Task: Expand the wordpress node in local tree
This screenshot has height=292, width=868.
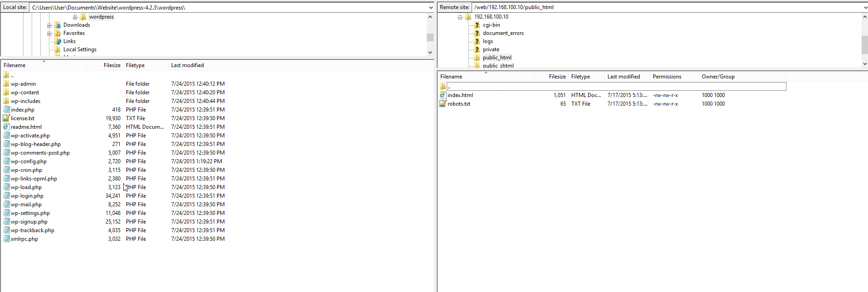Action: tap(75, 17)
